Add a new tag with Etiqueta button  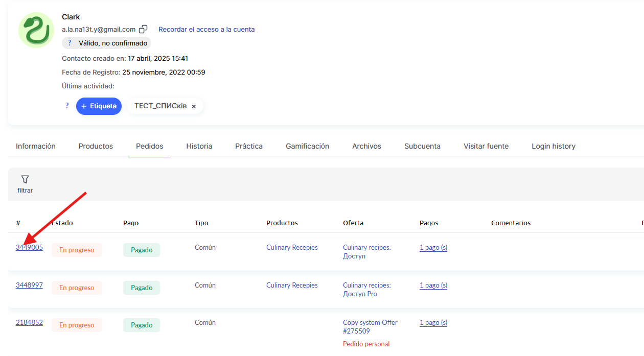pos(99,106)
